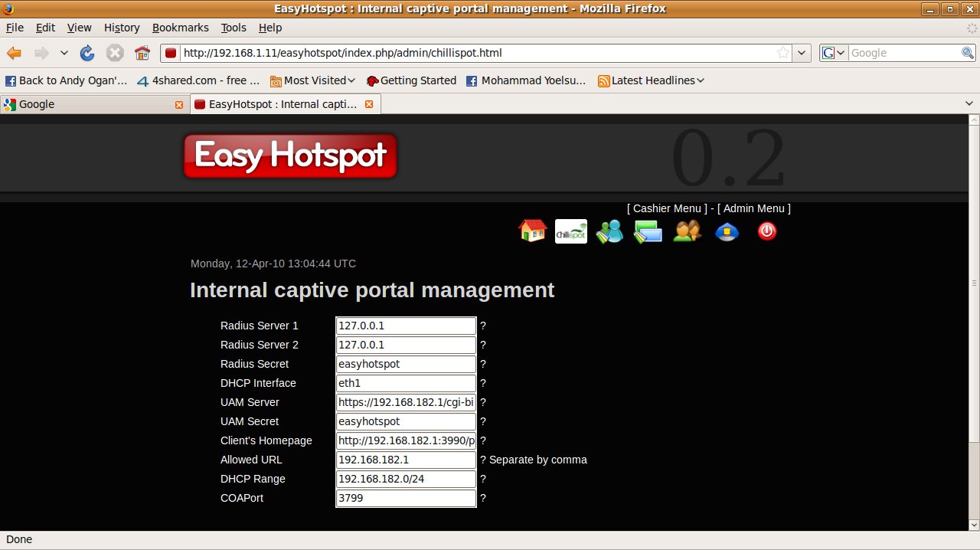Click the orange couple users icon

coord(687,231)
